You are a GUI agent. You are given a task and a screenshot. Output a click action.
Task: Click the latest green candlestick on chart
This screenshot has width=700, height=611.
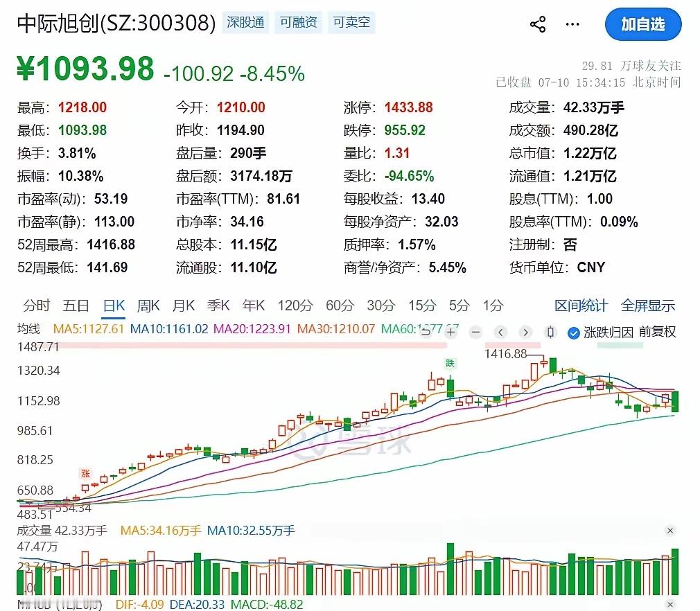pos(674,401)
